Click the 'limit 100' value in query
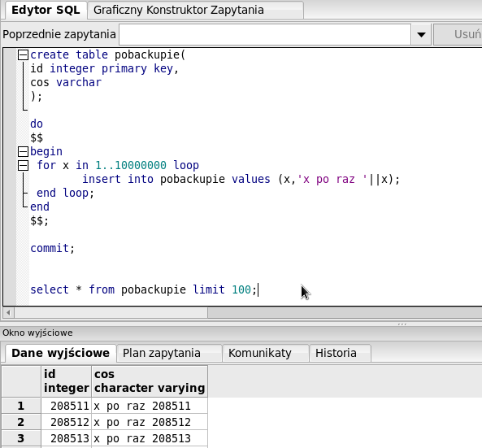This screenshot has width=482, height=448. (222, 289)
